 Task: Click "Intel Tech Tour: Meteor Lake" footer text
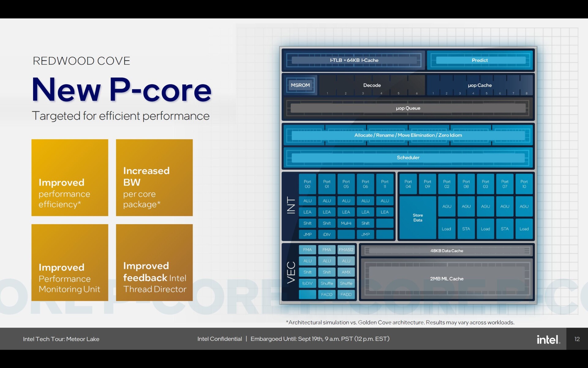[x=61, y=339]
